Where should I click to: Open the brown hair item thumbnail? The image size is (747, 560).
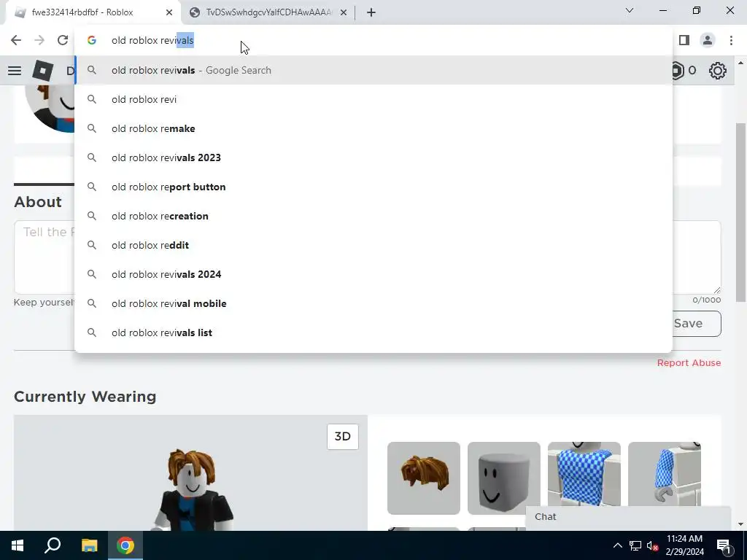424,478
